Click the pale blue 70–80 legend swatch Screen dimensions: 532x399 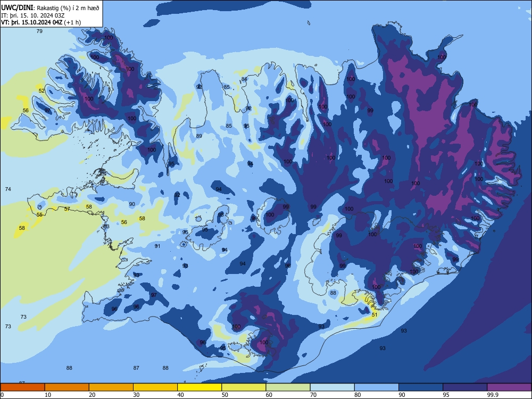pos(332,387)
